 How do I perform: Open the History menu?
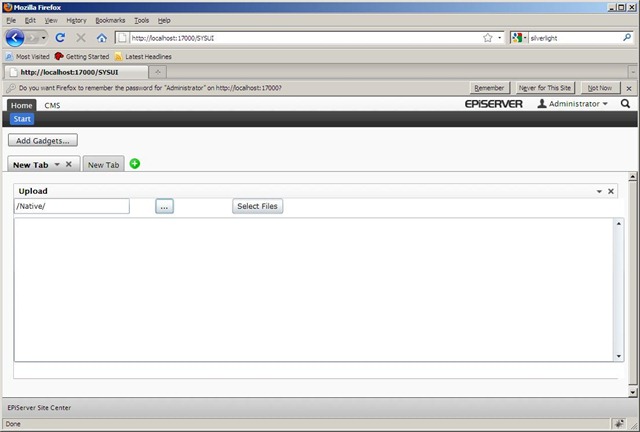point(76,20)
